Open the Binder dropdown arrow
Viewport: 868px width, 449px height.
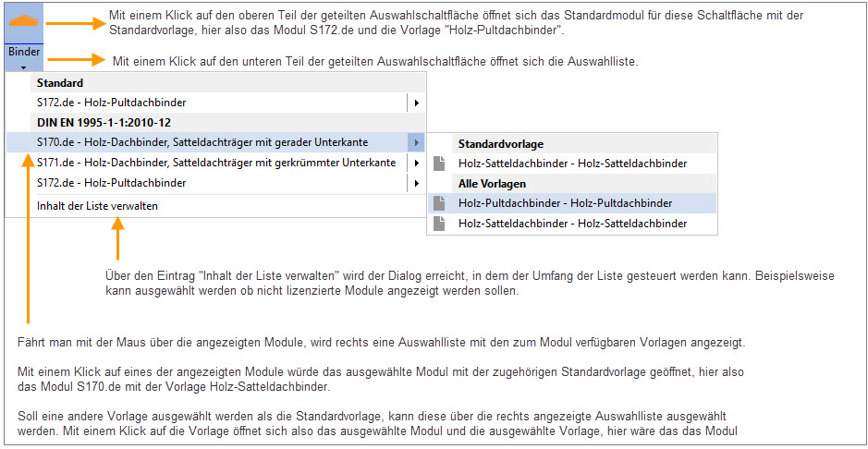(x=23, y=67)
